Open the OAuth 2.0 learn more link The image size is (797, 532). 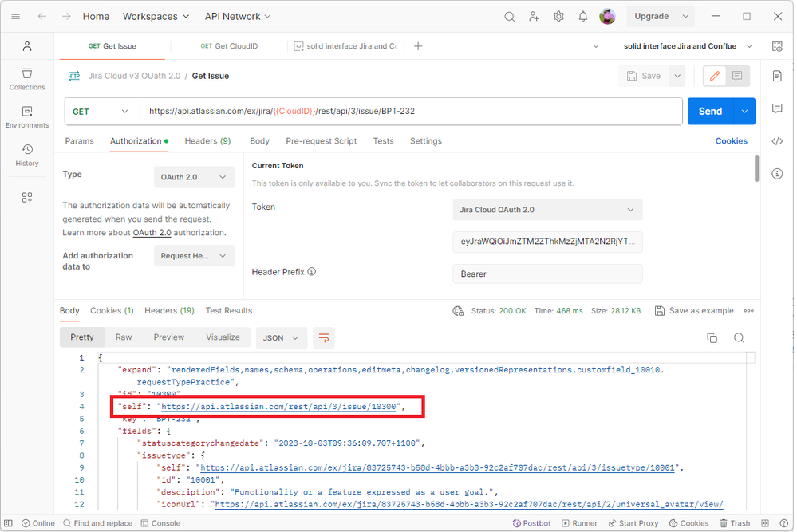[152, 233]
